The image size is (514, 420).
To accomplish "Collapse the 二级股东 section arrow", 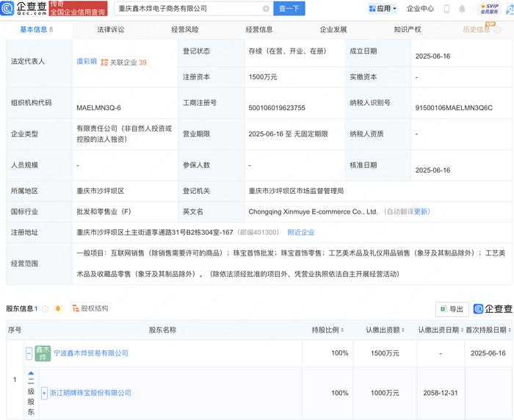I will click(31, 374).
